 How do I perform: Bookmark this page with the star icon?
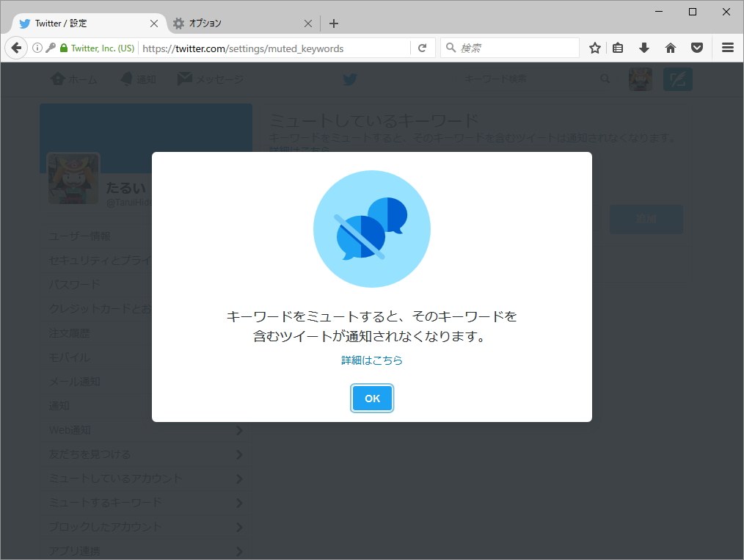point(594,48)
